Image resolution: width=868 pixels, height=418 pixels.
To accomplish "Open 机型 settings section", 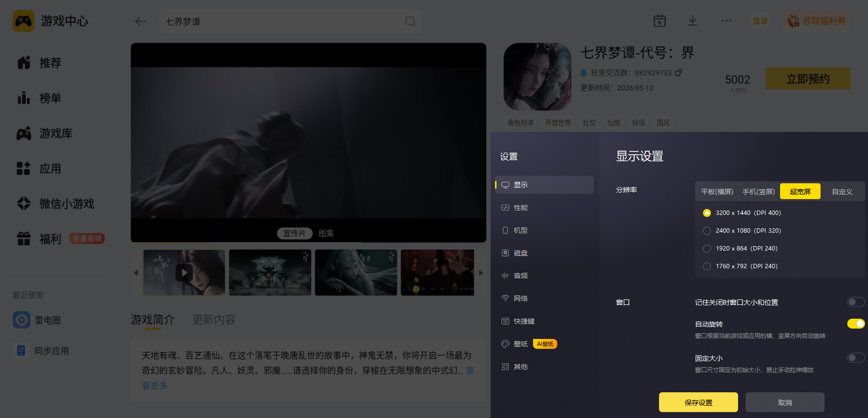I will coord(544,230).
